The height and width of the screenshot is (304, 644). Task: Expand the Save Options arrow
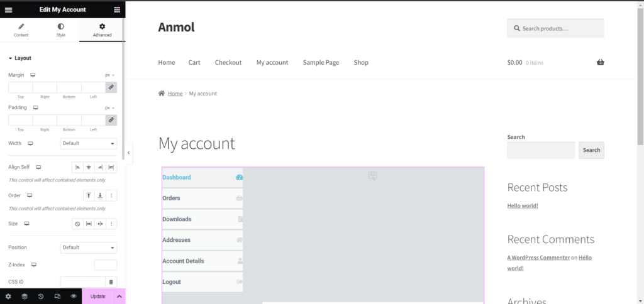click(x=119, y=296)
